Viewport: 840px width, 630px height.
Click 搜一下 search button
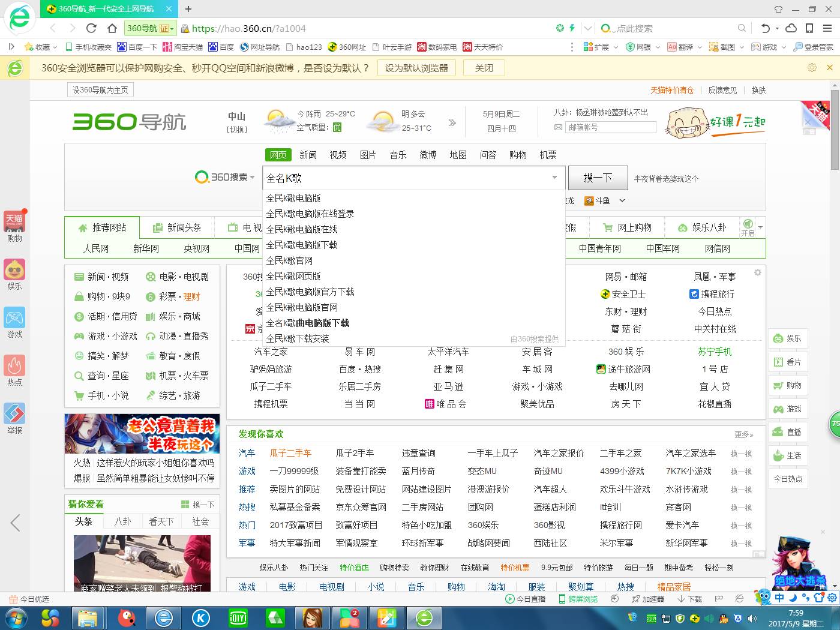click(x=598, y=178)
